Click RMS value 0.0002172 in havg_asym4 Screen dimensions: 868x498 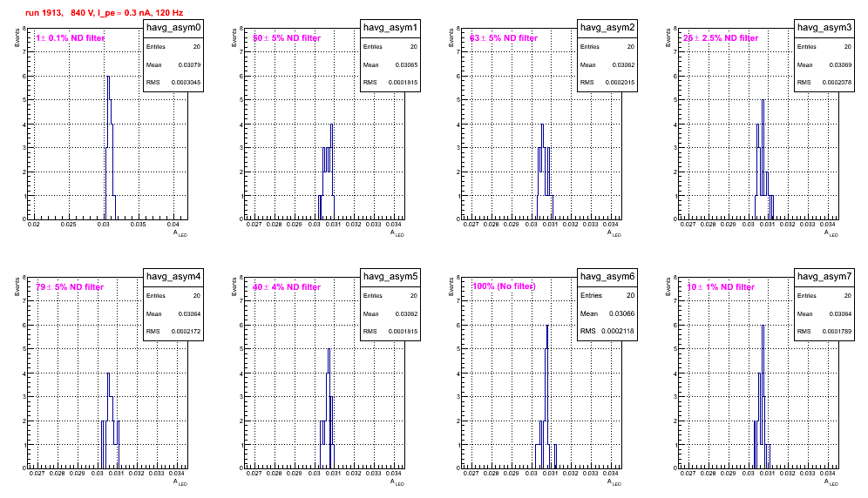(186, 332)
